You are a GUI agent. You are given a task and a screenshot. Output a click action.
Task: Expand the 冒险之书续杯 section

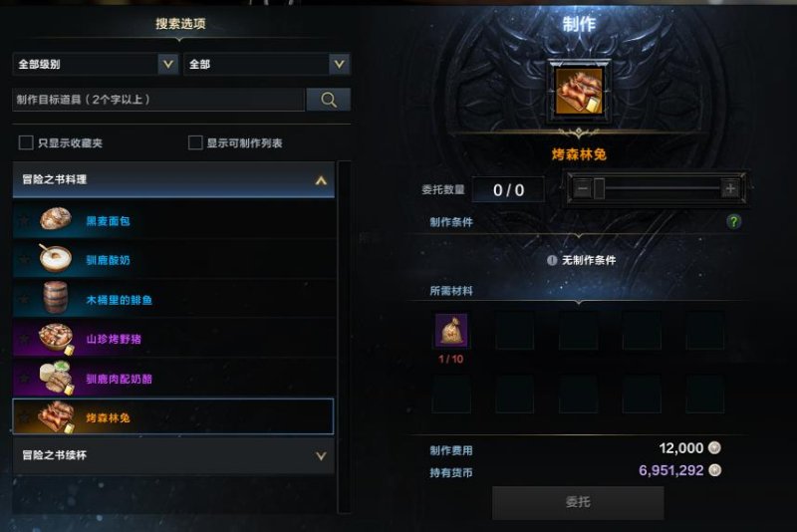(173, 455)
